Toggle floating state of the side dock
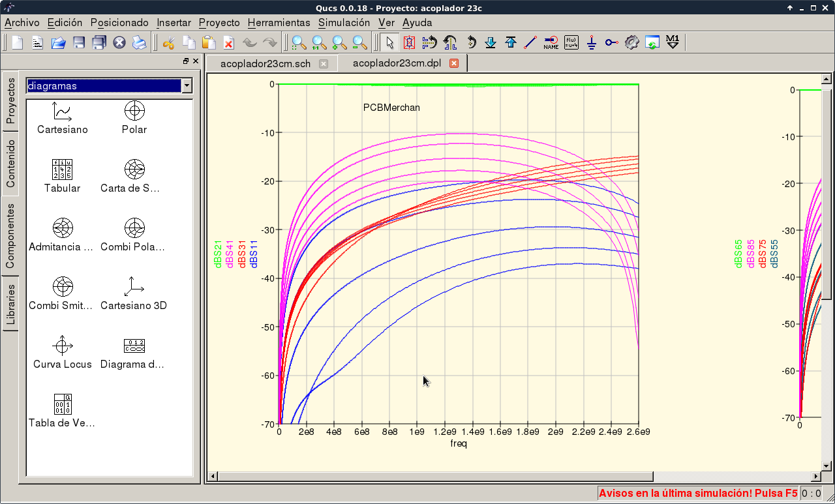Viewport: 835px width, 504px height. (x=186, y=61)
